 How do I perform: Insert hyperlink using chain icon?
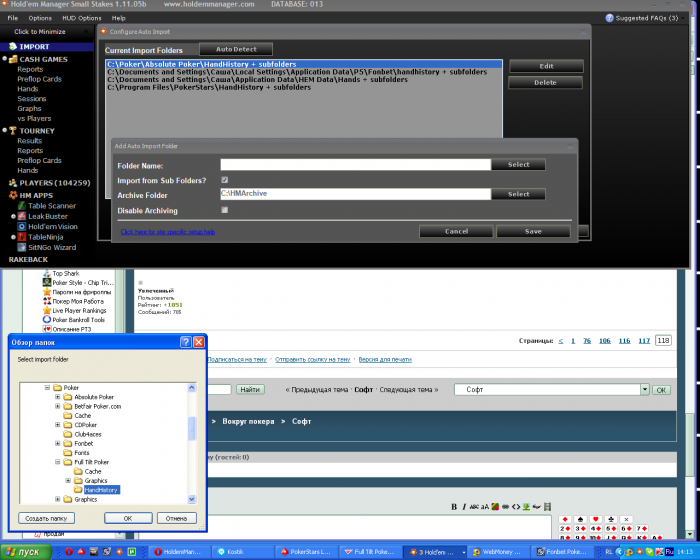[x=505, y=507]
